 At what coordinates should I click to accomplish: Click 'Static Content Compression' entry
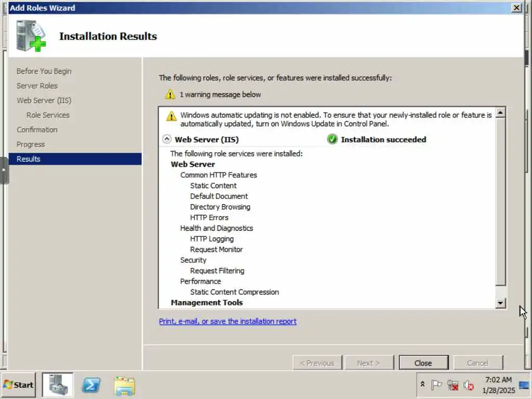[234, 292]
